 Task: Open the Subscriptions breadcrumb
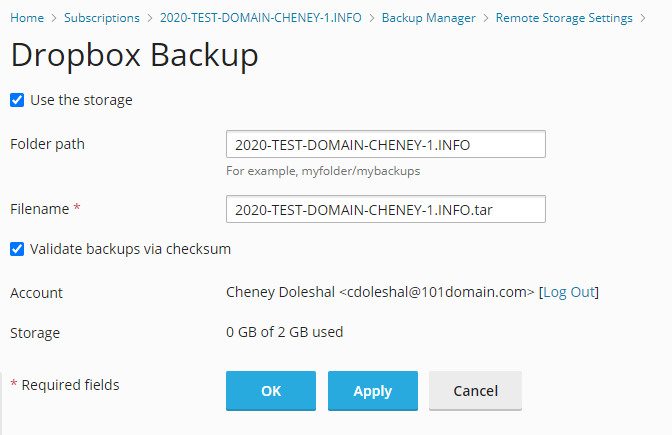click(102, 18)
